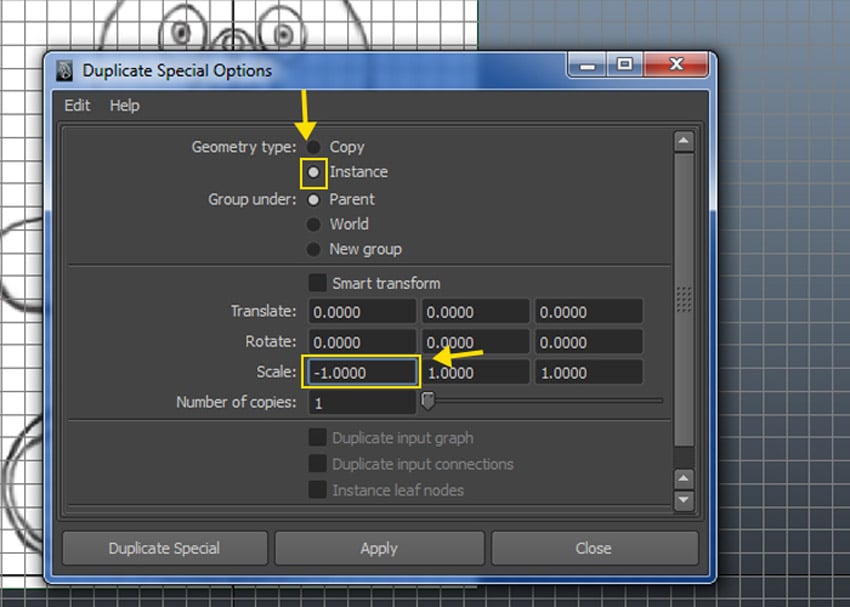Click the second Scale field
This screenshot has height=607, width=850.
tap(475, 372)
